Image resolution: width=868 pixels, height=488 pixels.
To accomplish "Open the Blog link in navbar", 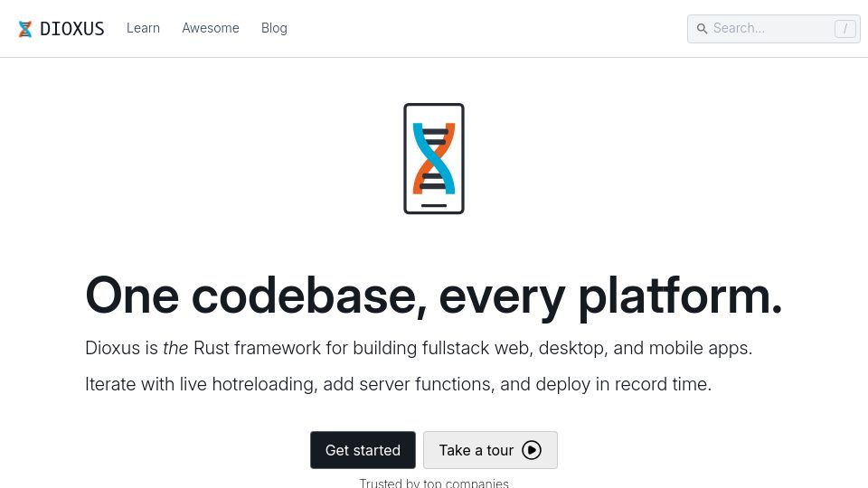I will (274, 28).
